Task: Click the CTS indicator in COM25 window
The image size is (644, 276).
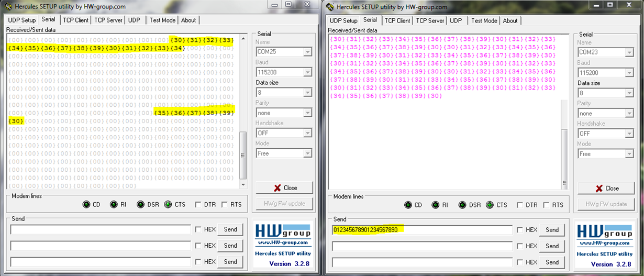Action: [x=168, y=204]
